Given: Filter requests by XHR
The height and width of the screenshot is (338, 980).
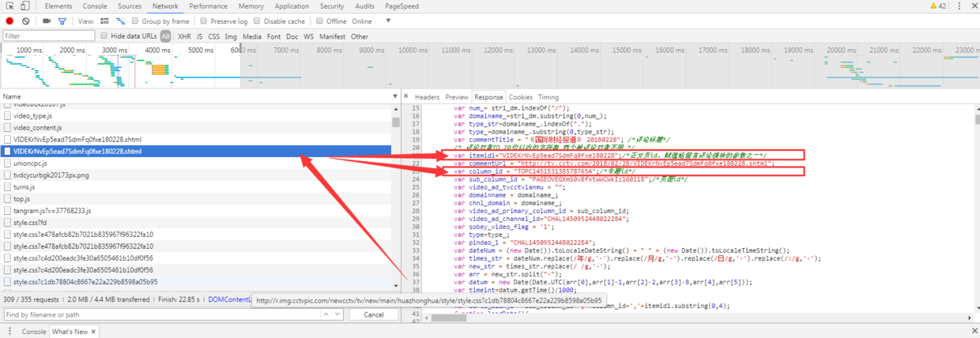Looking at the screenshot, I should pos(184,36).
